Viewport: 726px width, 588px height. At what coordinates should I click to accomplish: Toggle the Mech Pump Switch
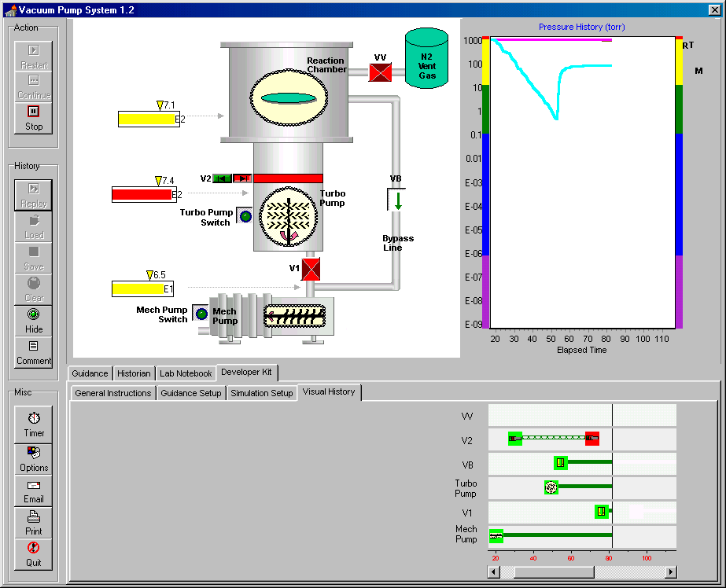201,314
